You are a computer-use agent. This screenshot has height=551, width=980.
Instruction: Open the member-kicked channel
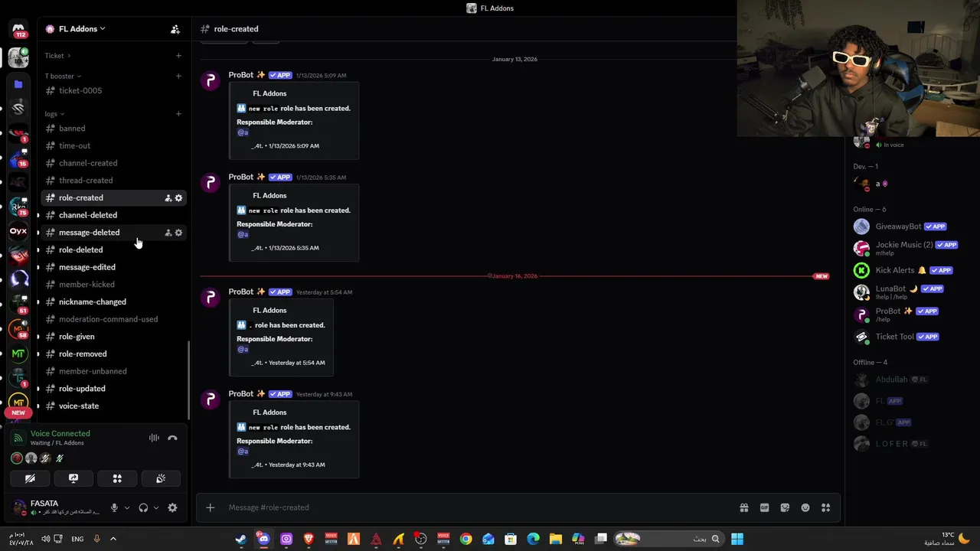coord(113,285)
